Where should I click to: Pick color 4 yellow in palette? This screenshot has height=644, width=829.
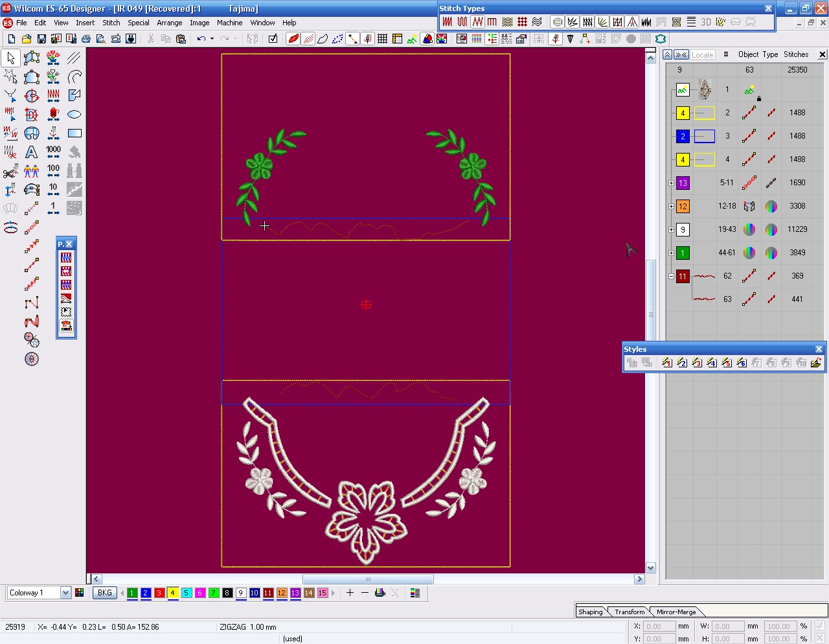coord(172,593)
